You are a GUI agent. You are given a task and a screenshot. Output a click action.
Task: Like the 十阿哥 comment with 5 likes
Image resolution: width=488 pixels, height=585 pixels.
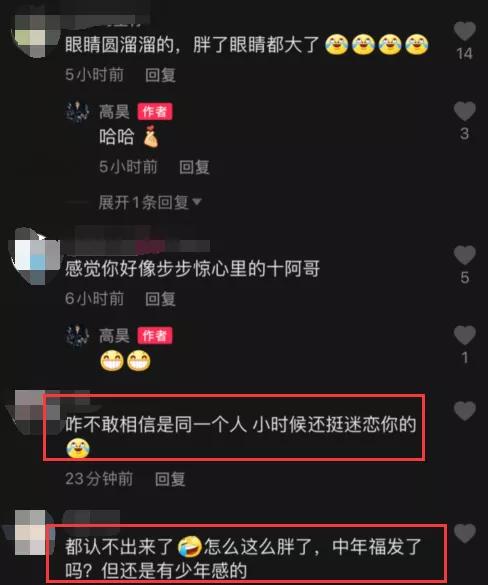click(x=464, y=255)
